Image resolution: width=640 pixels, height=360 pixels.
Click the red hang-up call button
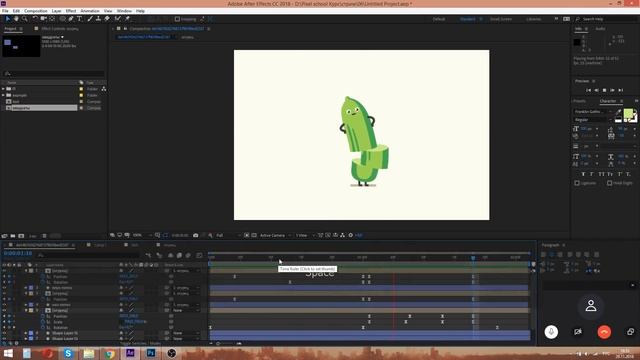(x=604, y=332)
